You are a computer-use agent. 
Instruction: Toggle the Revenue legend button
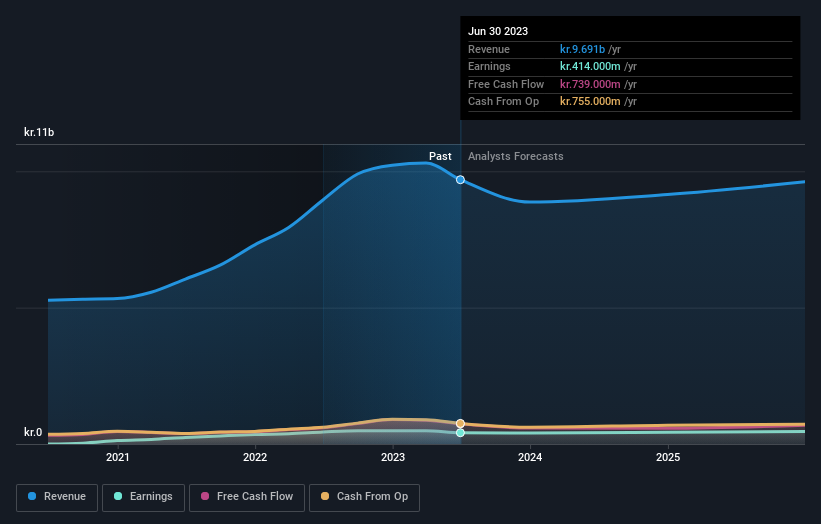pyautogui.click(x=57, y=497)
